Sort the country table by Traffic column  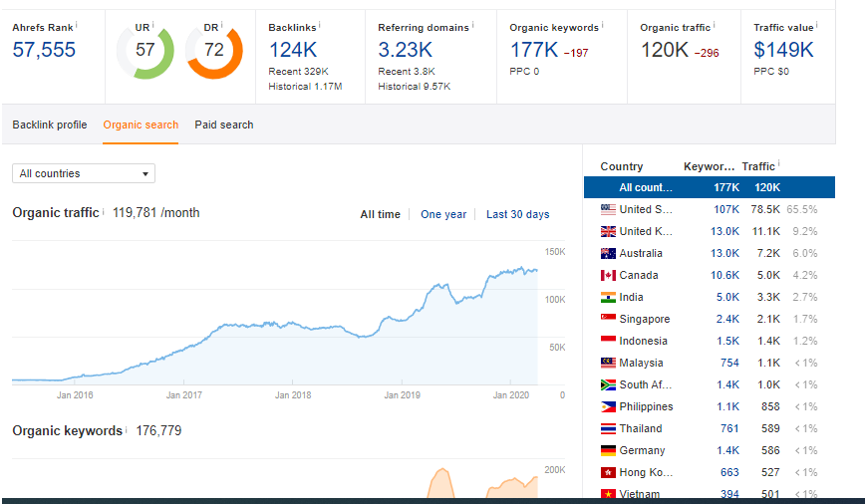(x=758, y=166)
